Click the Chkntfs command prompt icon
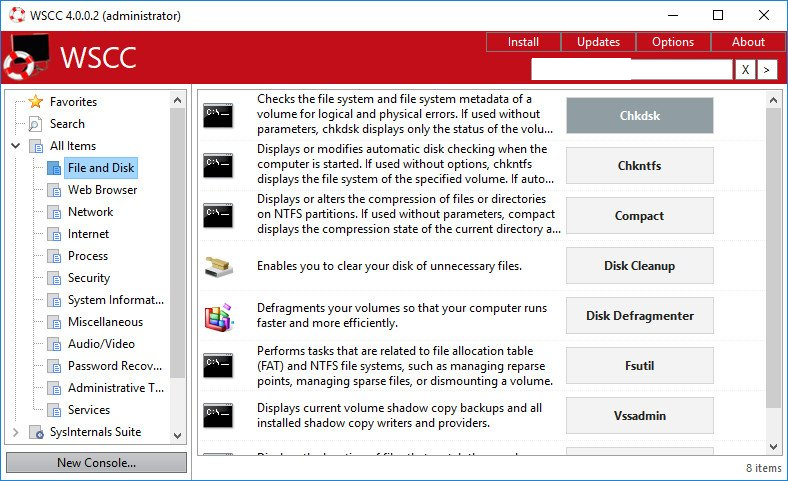The width and height of the screenshot is (788, 481). pyautogui.click(x=218, y=165)
